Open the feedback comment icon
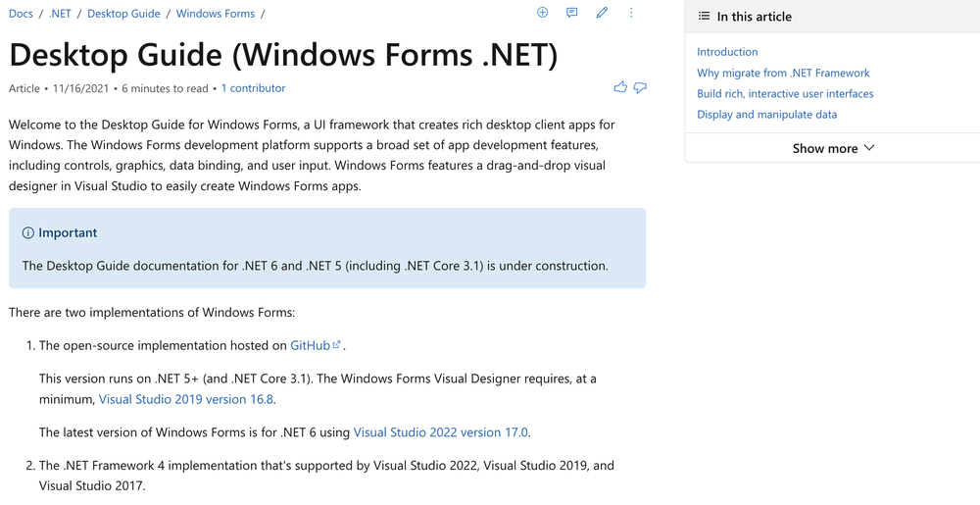The image size is (980, 505). point(572,13)
